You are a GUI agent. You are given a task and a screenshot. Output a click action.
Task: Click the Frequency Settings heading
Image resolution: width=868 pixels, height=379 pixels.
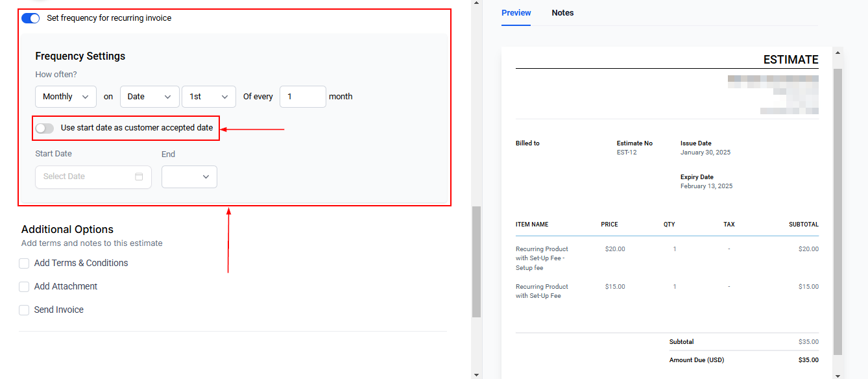coord(80,56)
